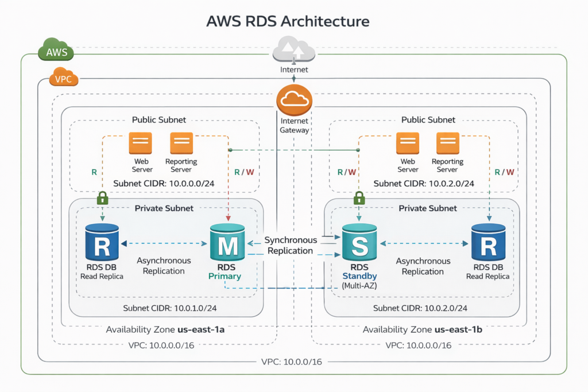
Task: Click the green padlock in us-east-1a
Action: (103, 199)
